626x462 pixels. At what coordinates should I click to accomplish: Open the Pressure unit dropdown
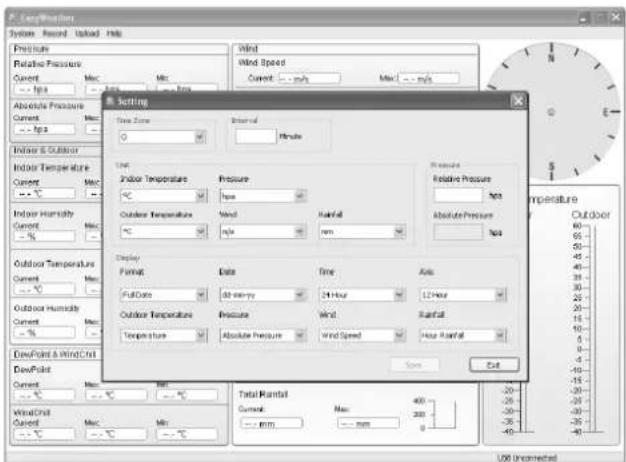(263, 196)
